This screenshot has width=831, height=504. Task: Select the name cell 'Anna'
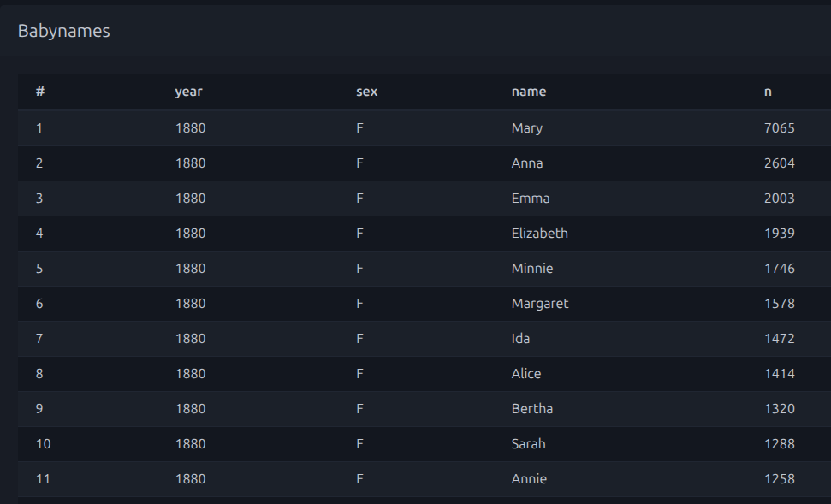527,163
